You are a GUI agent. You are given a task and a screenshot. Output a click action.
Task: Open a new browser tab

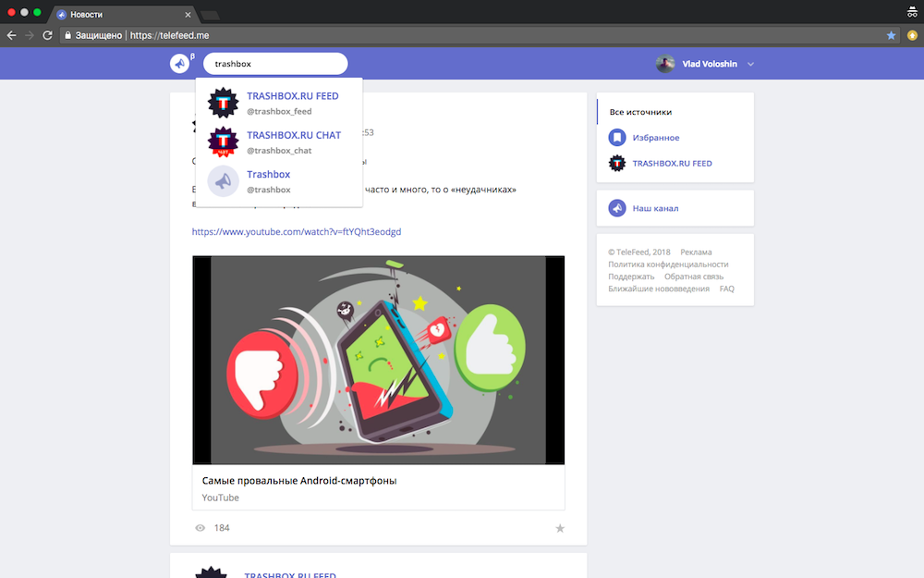pos(210,16)
